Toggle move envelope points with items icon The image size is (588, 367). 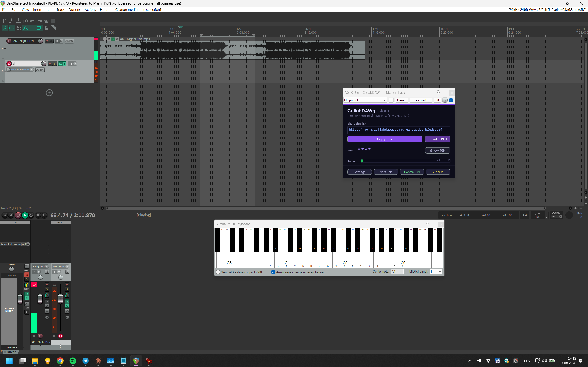point(25,28)
